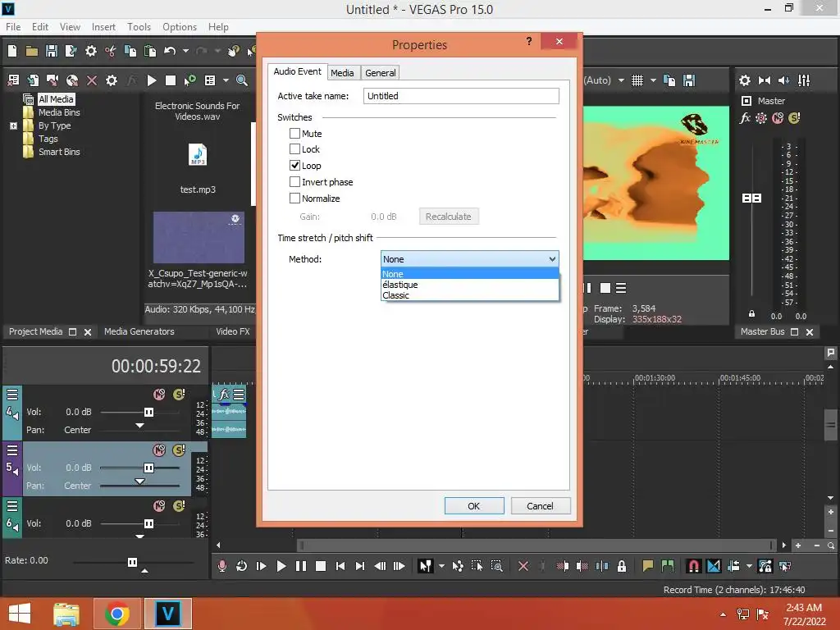Open the Options menu

180,27
